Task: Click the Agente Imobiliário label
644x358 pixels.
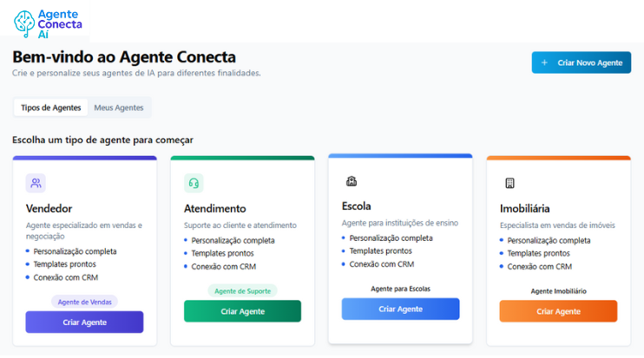Action: [x=558, y=291]
